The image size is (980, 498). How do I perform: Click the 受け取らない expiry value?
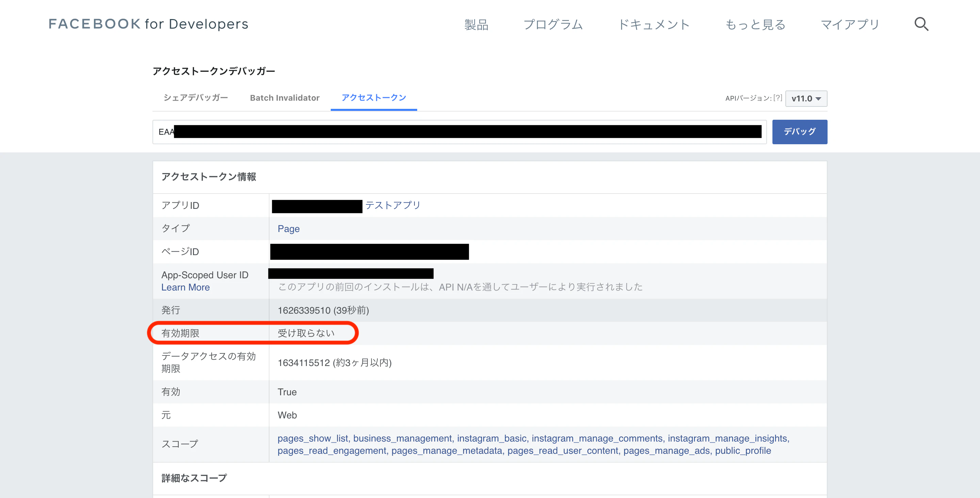pos(306,333)
